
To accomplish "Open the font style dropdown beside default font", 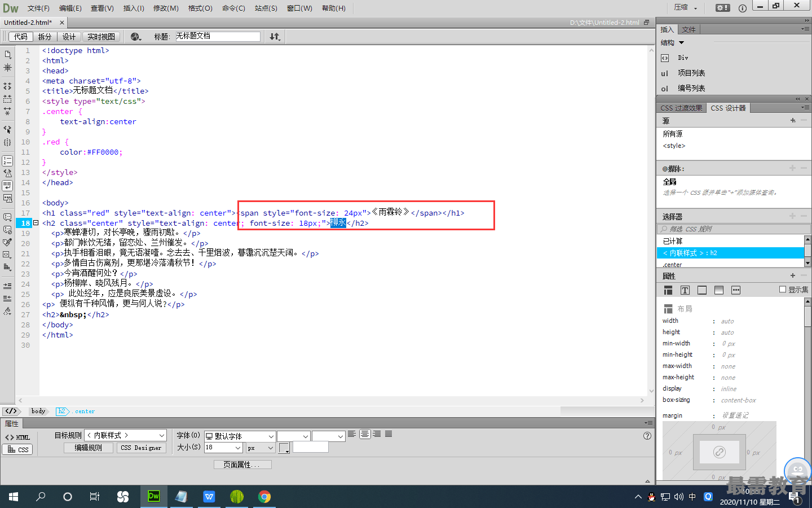I will click(x=293, y=436).
